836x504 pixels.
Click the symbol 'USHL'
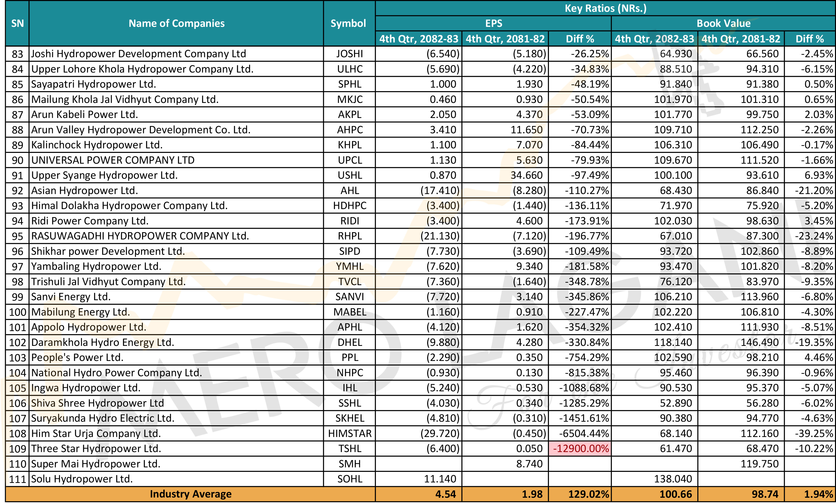350,175
